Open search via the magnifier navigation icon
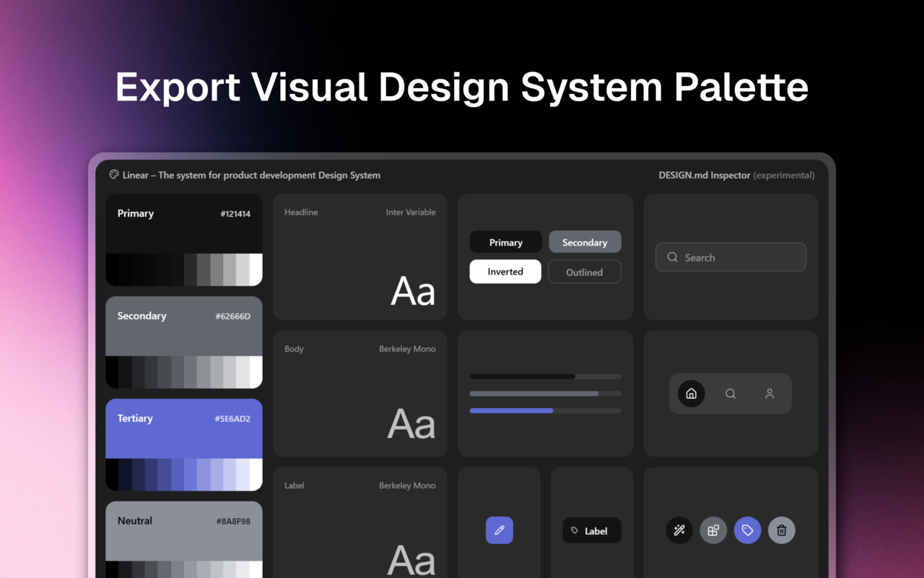The width and height of the screenshot is (924, 578). (730, 393)
